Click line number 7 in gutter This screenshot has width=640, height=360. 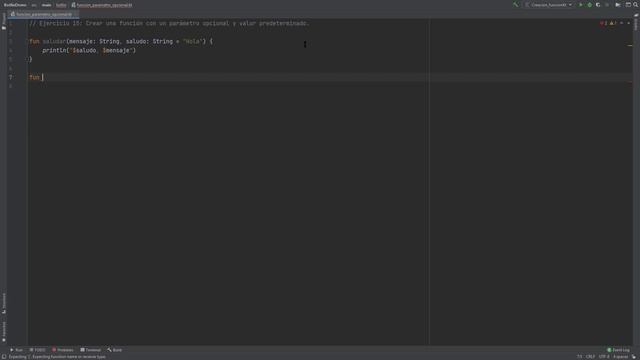[11, 77]
